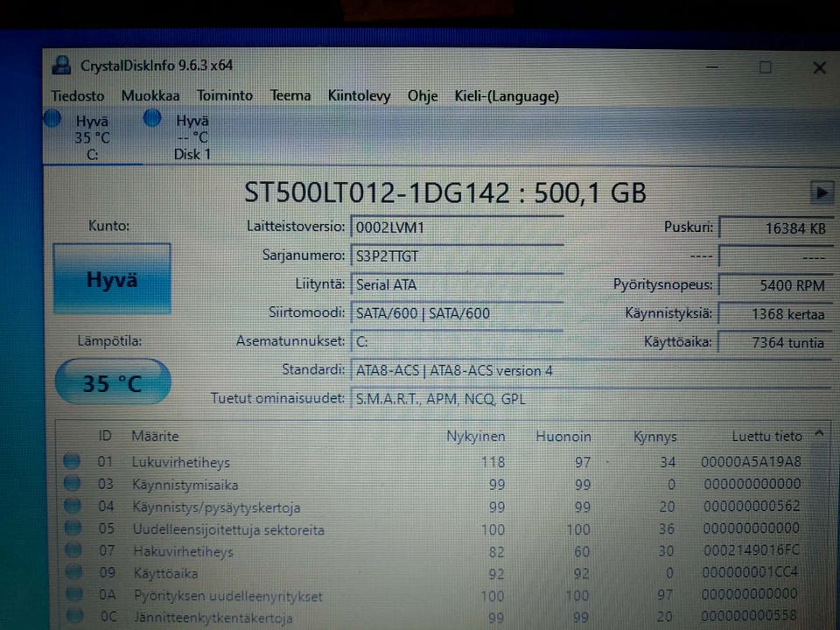Screen dimensions: 840x630
Task: Click status circle of row 01 Lukuvirhetiheys
Action: tap(72, 461)
